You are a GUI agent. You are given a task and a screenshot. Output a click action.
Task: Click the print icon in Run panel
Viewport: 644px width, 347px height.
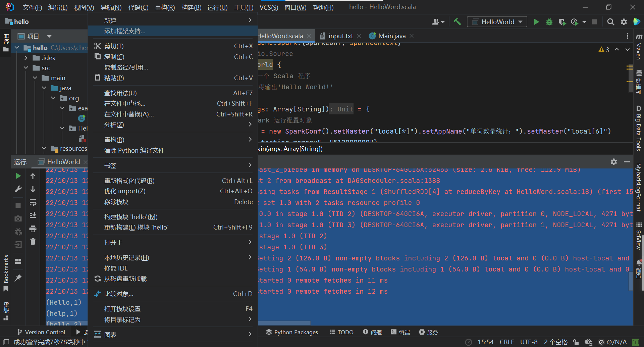(33, 229)
